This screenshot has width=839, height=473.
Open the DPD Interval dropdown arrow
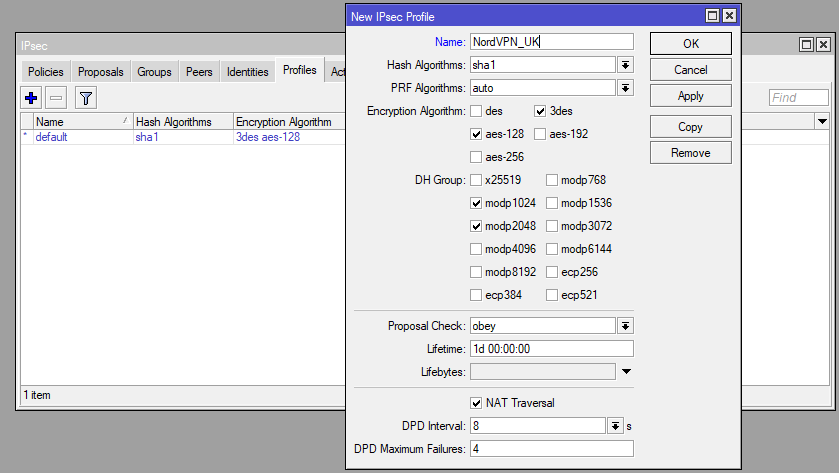[615, 426]
